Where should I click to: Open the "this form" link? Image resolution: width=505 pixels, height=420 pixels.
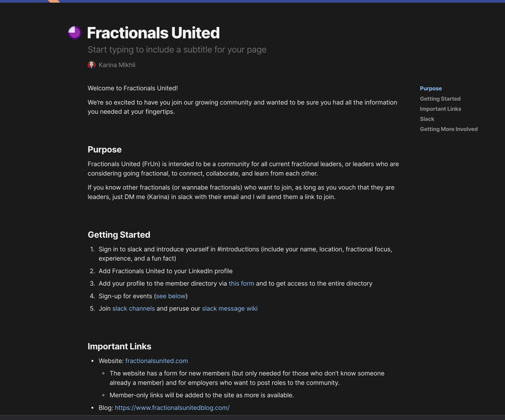(241, 284)
